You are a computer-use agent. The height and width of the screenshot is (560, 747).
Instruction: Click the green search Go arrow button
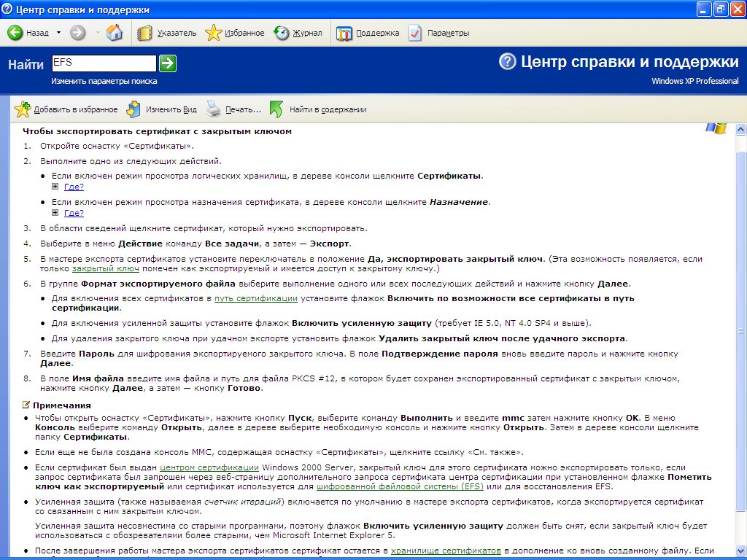[168, 63]
